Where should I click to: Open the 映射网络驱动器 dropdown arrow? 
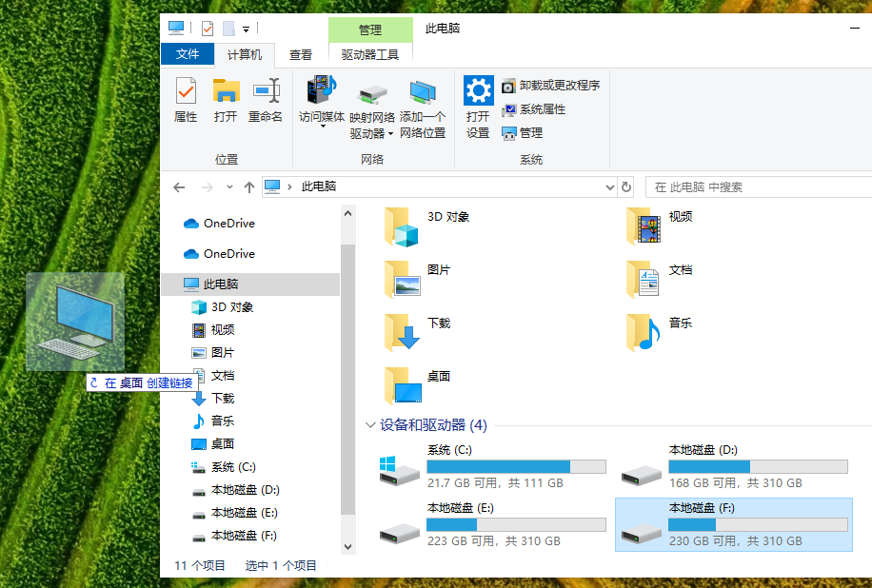(x=390, y=134)
